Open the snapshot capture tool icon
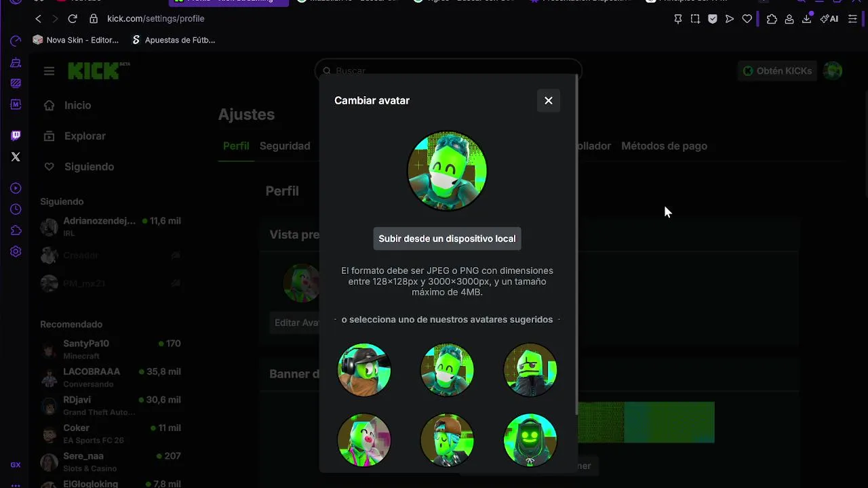 (x=695, y=19)
